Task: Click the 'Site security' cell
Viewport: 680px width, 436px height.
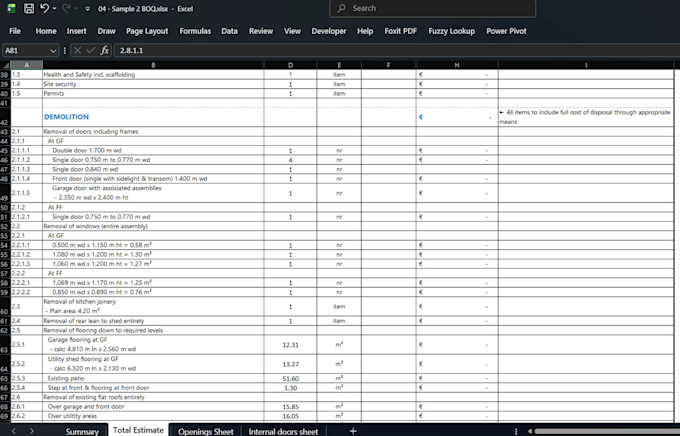Action: click(153, 84)
